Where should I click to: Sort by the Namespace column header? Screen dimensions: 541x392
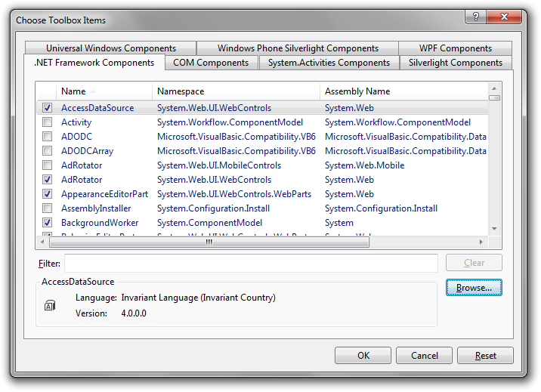pyautogui.click(x=236, y=91)
